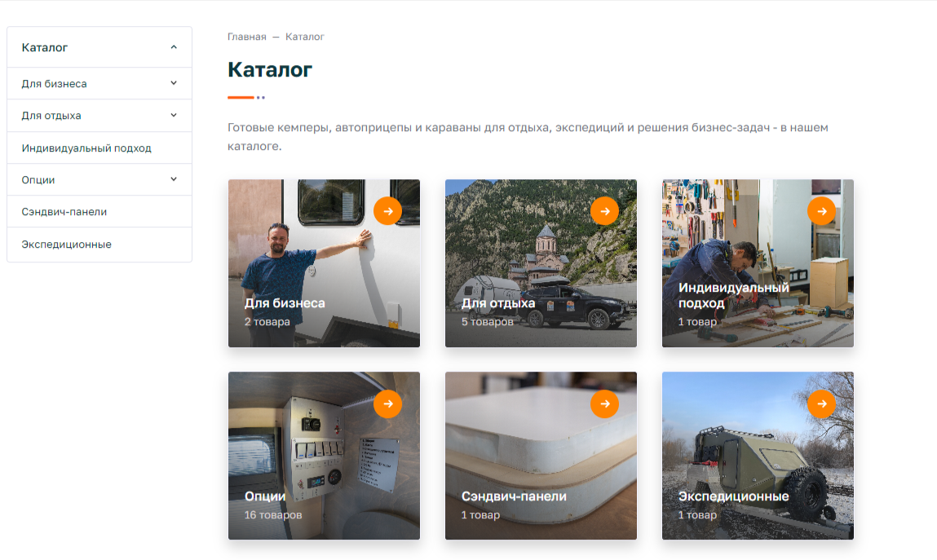Click the Каталог breadcrumb item
The image size is (937, 560).
tap(305, 37)
